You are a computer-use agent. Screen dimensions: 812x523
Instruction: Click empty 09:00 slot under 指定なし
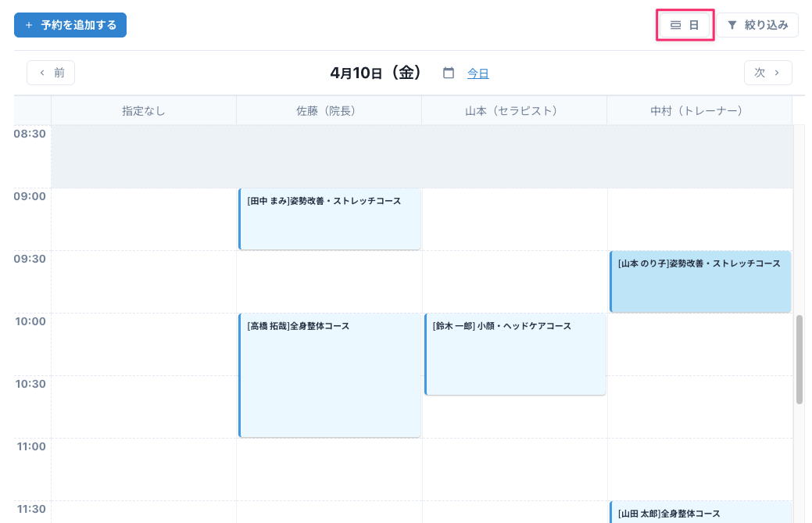pos(144,219)
